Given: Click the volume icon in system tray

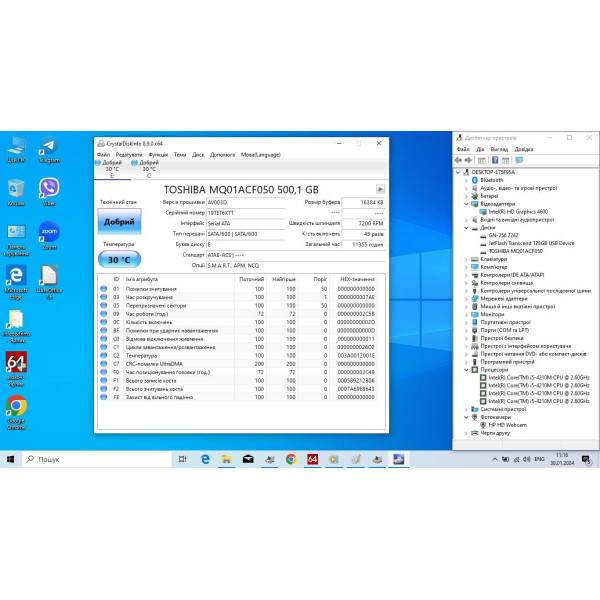Looking at the screenshot, I should pos(527,459).
